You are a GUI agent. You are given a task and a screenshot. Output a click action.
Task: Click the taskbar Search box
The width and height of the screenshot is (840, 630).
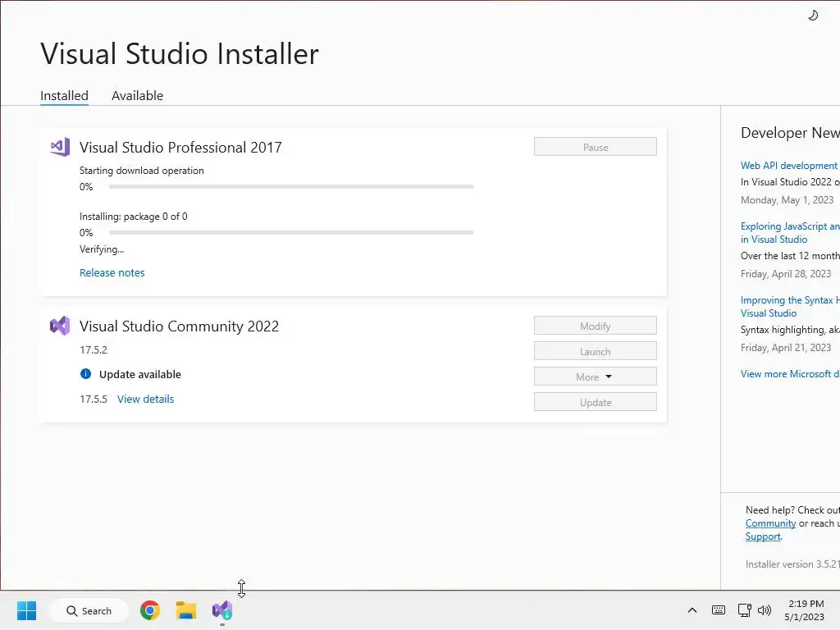click(x=89, y=610)
